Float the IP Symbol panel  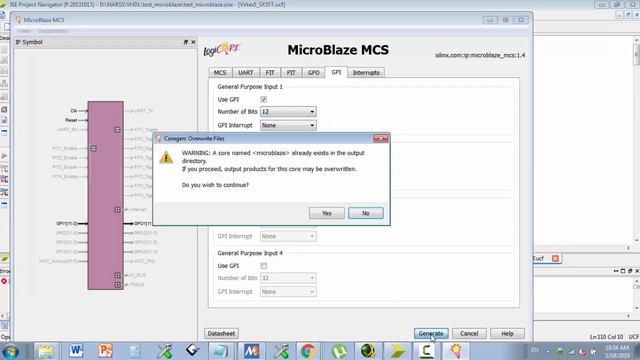coord(186,42)
